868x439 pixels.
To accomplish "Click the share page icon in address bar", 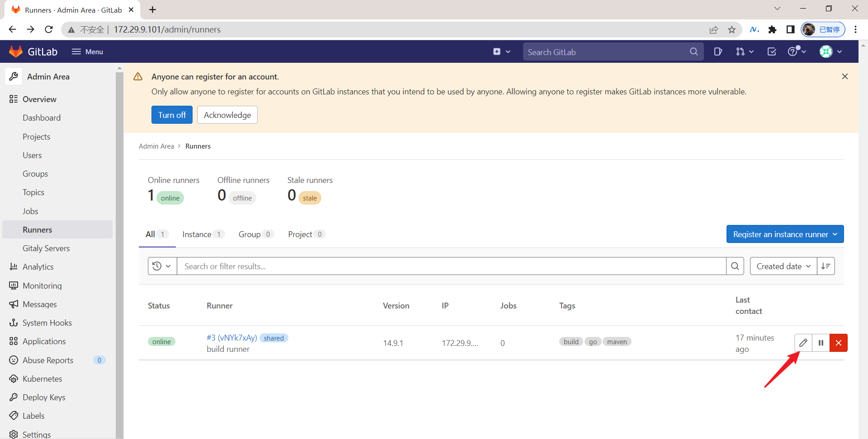I will click(713, 29).
